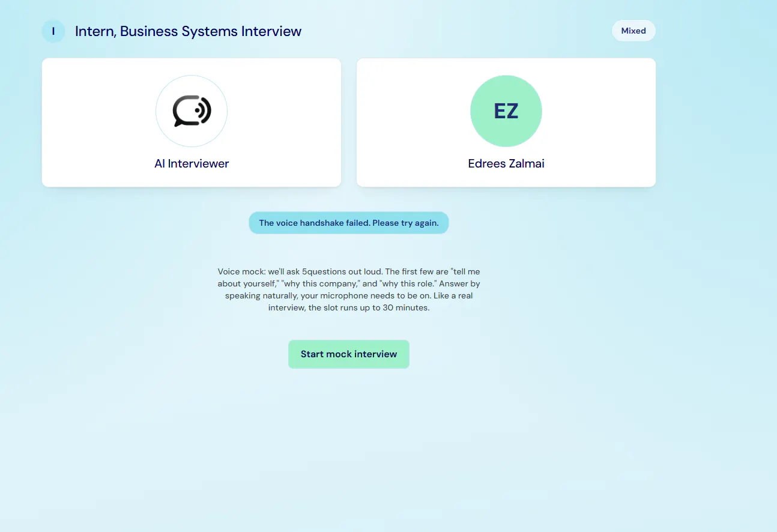
Task: Click the 'Voice mock' instructions paragraph
Action: pos(349,289)
